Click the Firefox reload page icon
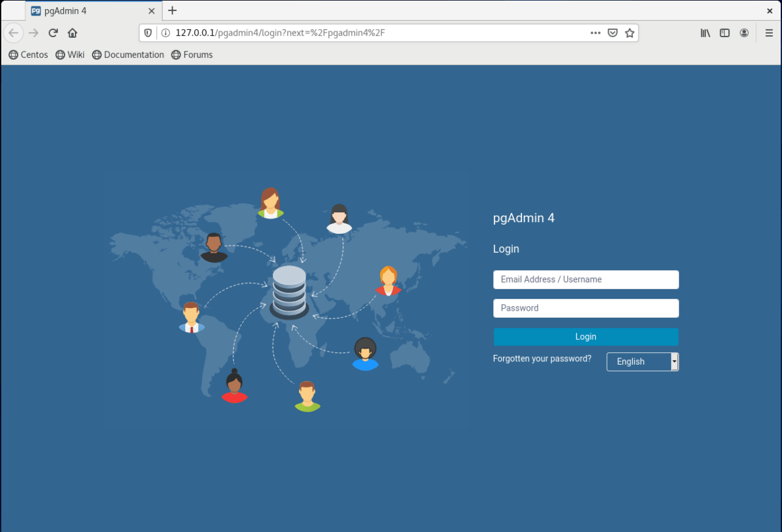 pos(53,33)
